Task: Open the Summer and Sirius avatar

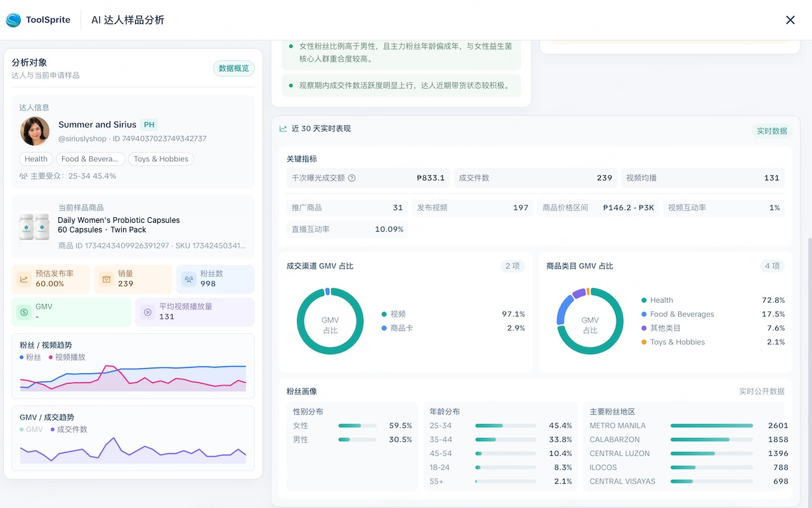Action: pyautogui.click(x=35, y=131)
